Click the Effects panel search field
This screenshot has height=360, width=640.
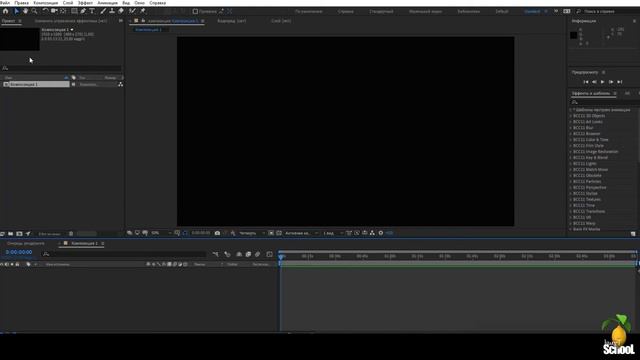(x=604, y=102)
